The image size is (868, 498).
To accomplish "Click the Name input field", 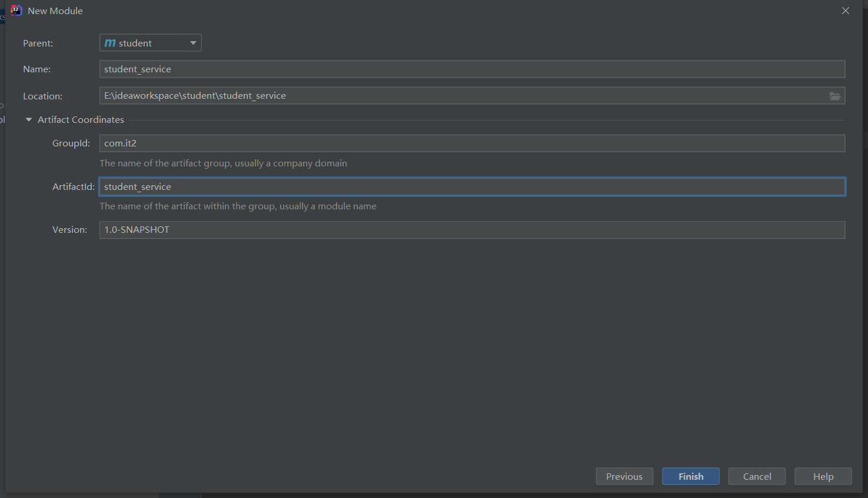I will (472, 69).
